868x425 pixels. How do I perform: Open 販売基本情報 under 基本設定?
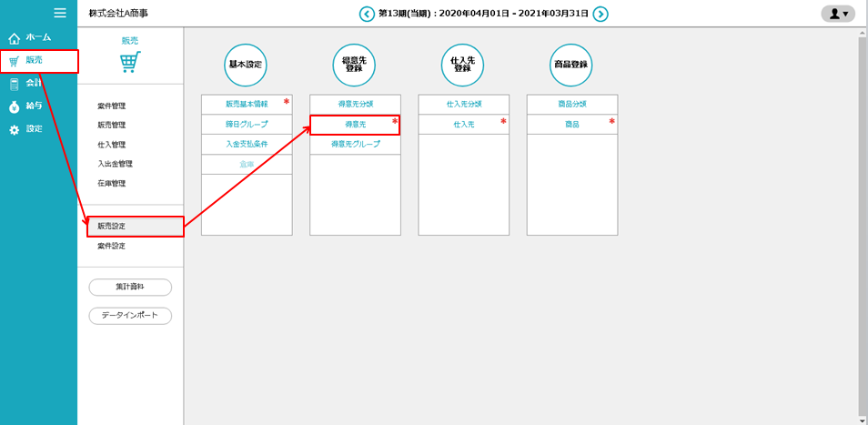coord(247,104)
